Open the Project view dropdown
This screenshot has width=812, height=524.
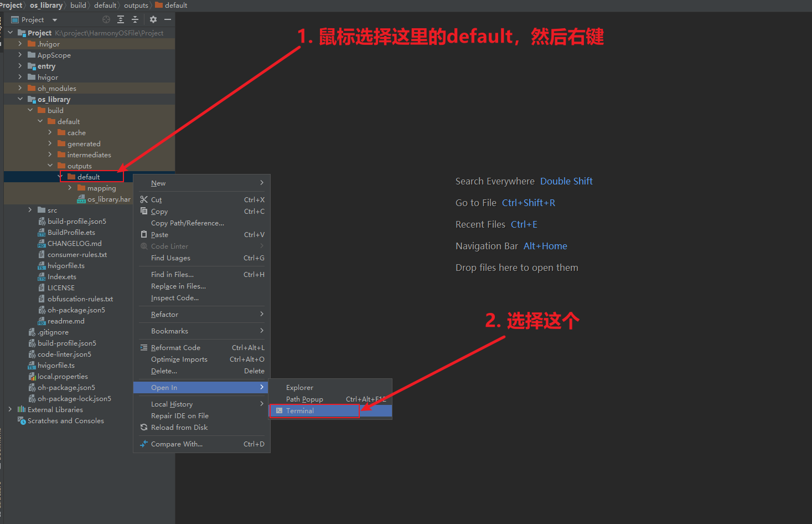click(x=54, y=20)
